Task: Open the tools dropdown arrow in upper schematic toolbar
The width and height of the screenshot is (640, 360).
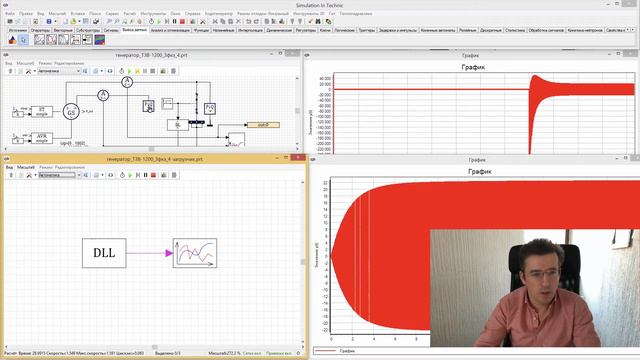Action: [x=35, y=71]
